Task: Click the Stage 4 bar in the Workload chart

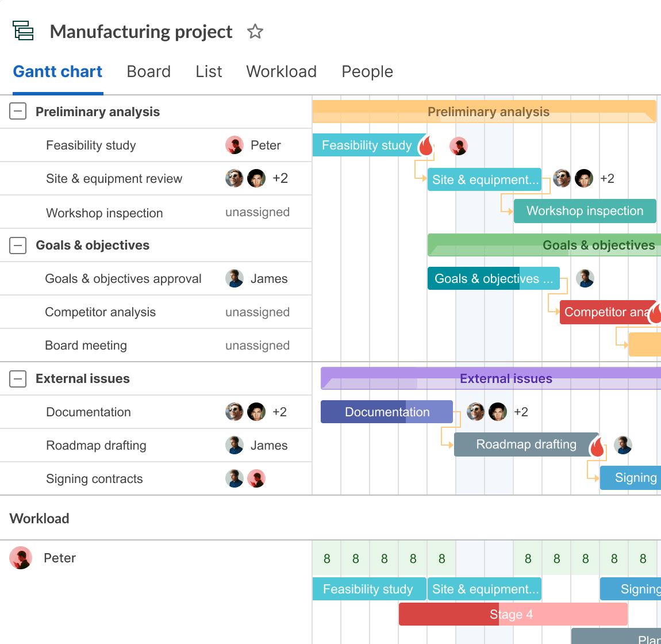Action: 513,614
